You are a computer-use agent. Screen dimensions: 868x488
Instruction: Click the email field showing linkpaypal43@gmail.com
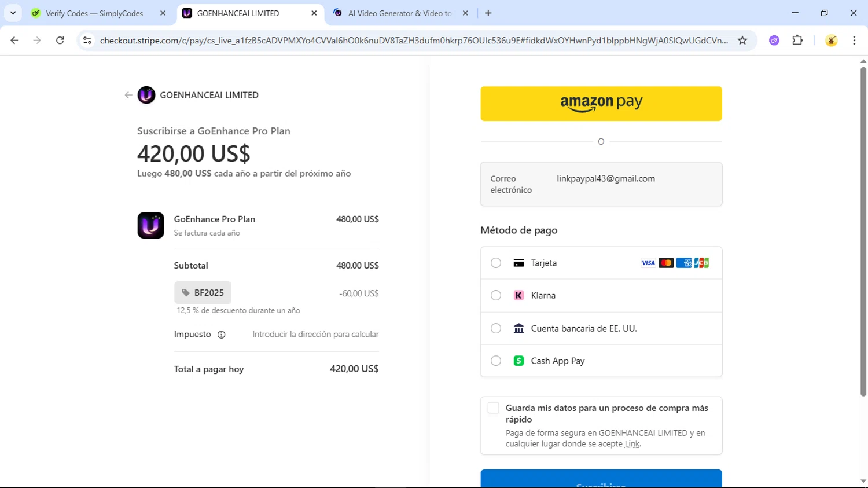[601, 184]
